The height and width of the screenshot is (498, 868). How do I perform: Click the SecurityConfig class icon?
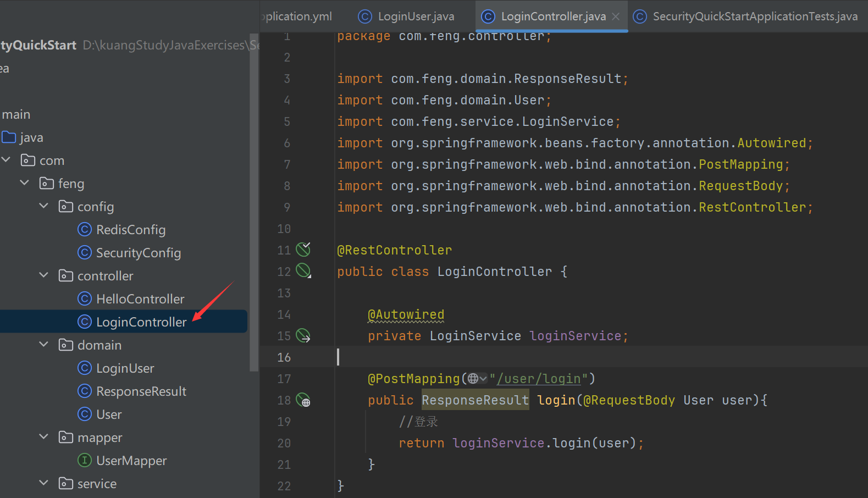(x=85, y=252)
